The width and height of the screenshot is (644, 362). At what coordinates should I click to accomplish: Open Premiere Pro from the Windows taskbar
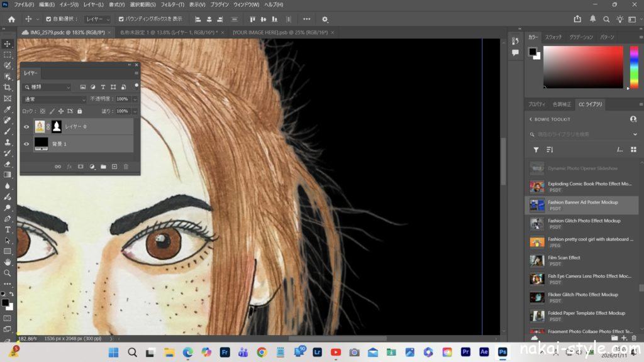point(466,353)
